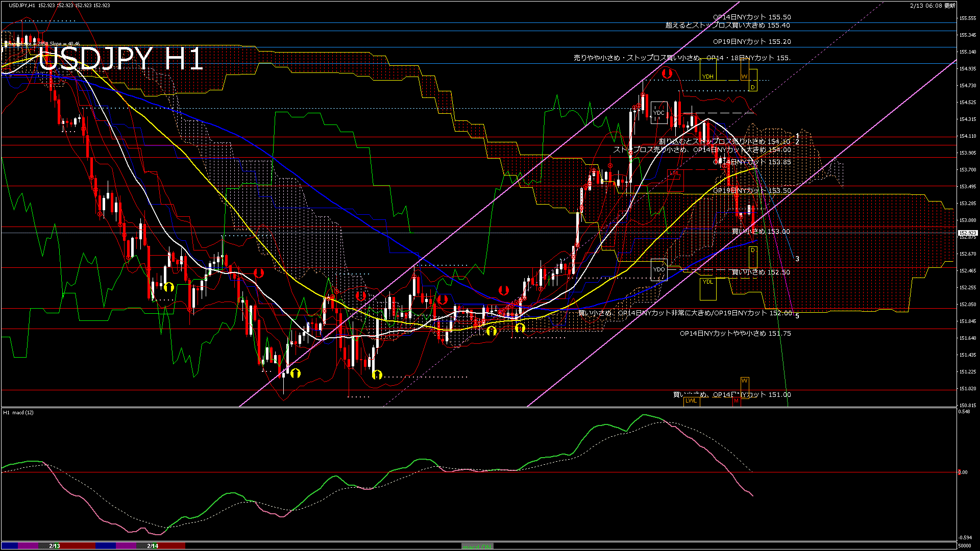This screenshot has width=980, height=551.
Task: Click the '割り込むとストップロス売り小さめ 154.10' label
Action: tap(725, 141)
